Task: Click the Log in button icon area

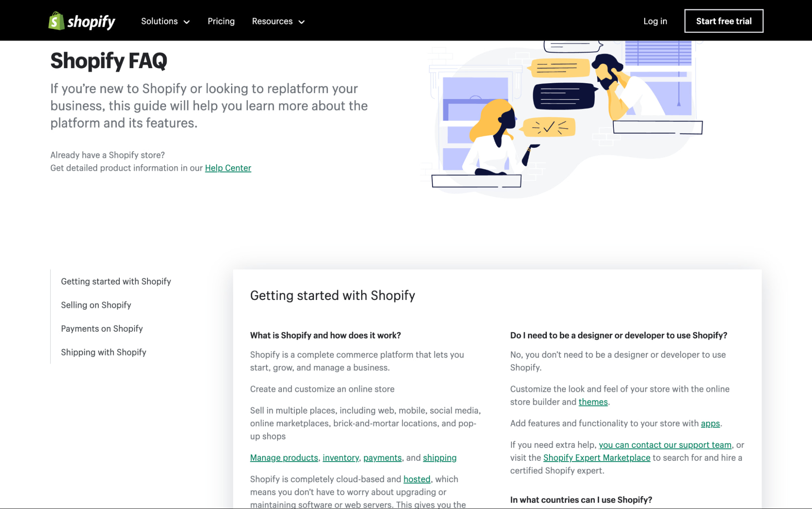Action: (655, 21)
